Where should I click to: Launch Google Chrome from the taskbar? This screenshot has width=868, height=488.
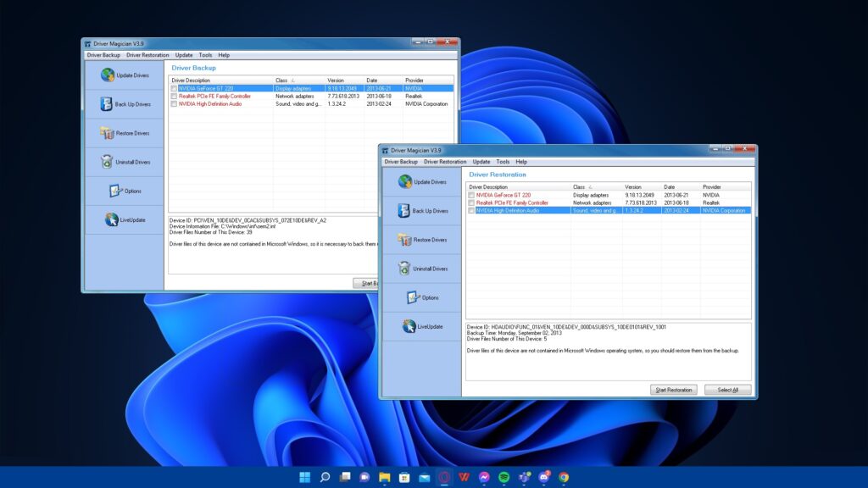pos(564,477)
